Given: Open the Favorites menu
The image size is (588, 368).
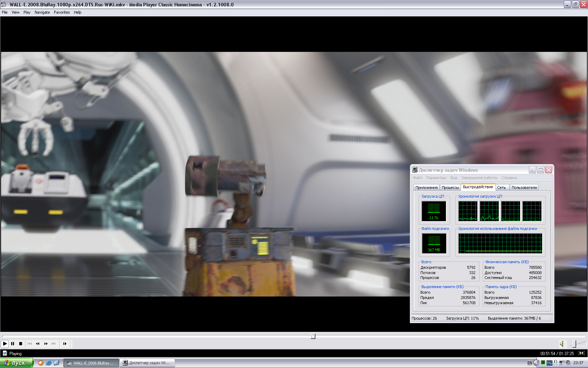Looking at the screenshot, I should pos(62,12).
